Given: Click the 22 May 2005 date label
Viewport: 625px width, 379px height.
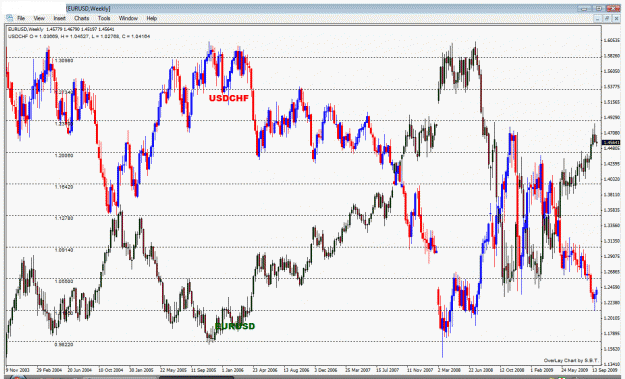Looking at the screenshot, I should 173,370.
